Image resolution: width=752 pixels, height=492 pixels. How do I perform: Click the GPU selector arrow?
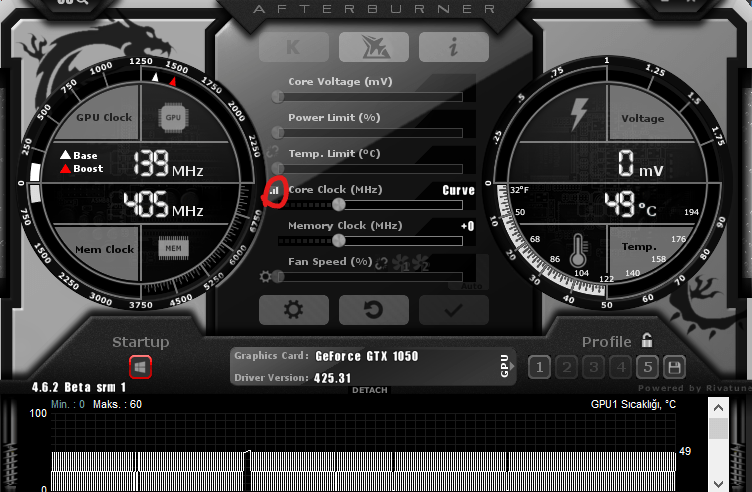pyautogui.click(x=513, y=366)
